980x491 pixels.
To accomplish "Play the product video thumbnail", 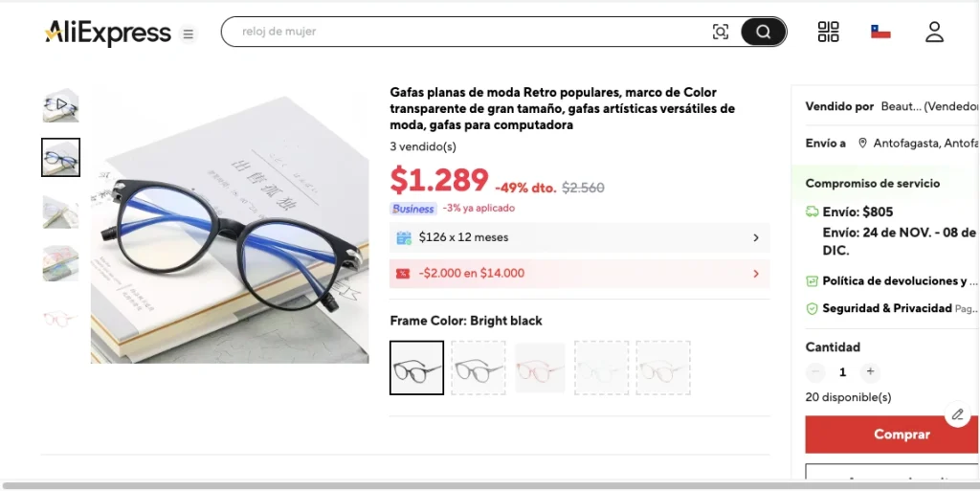I will point(60,104).
